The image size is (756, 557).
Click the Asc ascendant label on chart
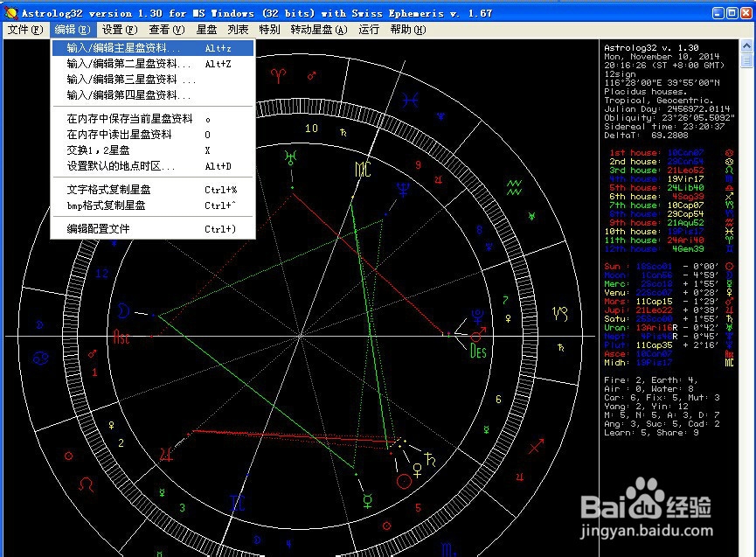[121, 337]
